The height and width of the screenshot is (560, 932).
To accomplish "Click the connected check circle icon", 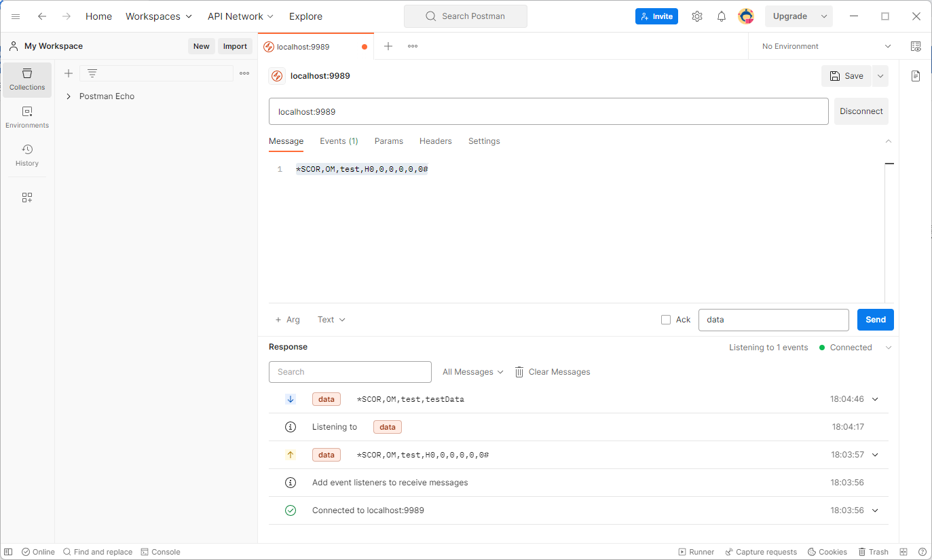I will pyautogui.click(x=291, y=510).
